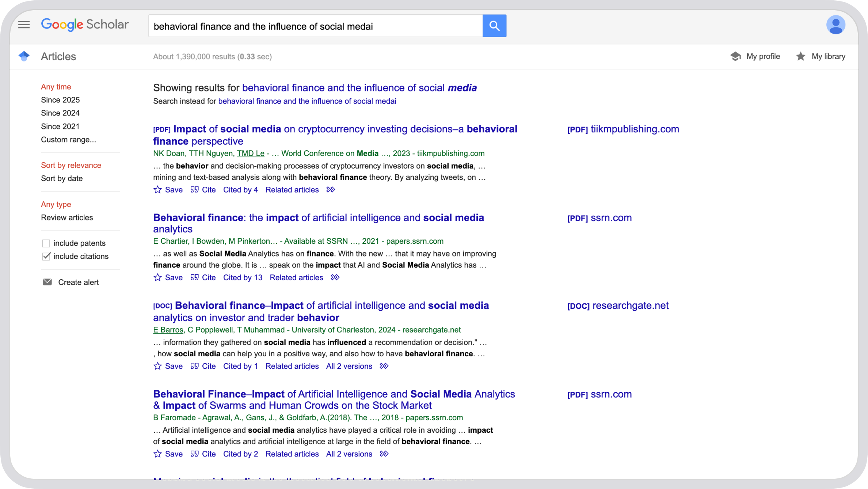Filter results to Review articles

(67, 217)
